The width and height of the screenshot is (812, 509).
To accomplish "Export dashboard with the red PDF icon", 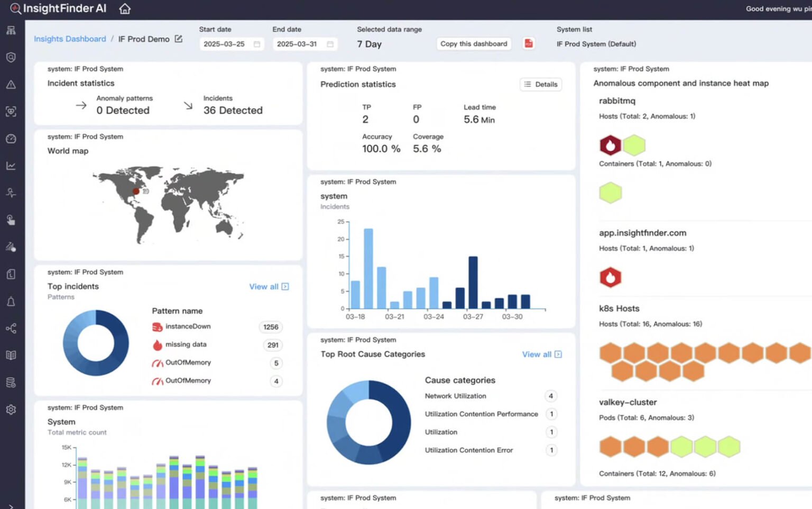I will (529, 43).
